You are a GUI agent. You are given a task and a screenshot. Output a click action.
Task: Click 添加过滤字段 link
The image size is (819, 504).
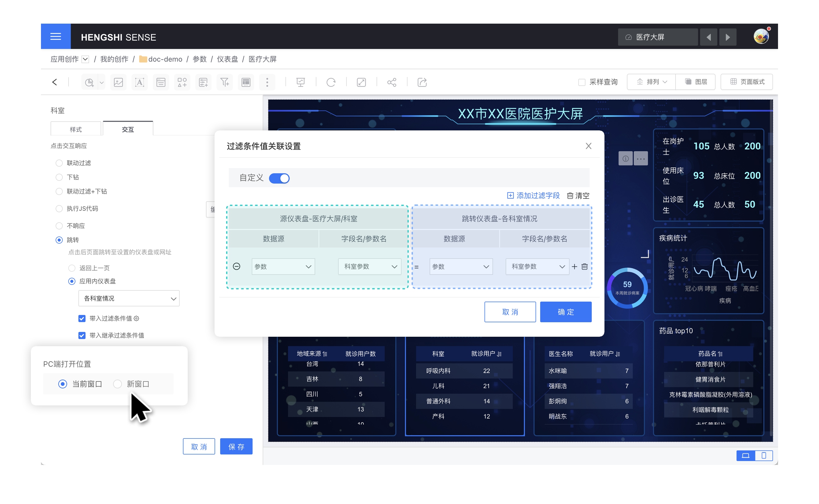point(533,196)
